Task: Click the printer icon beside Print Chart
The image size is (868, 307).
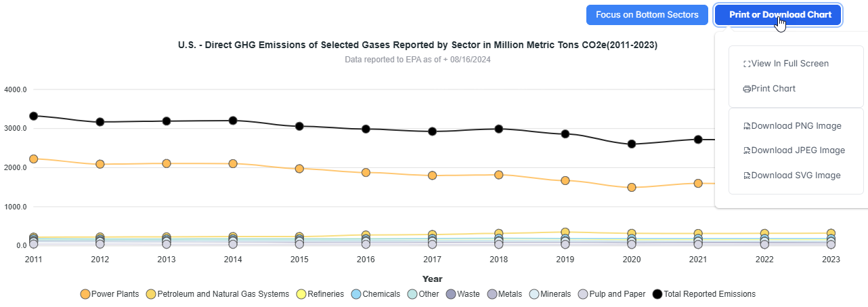Action: 747,89
